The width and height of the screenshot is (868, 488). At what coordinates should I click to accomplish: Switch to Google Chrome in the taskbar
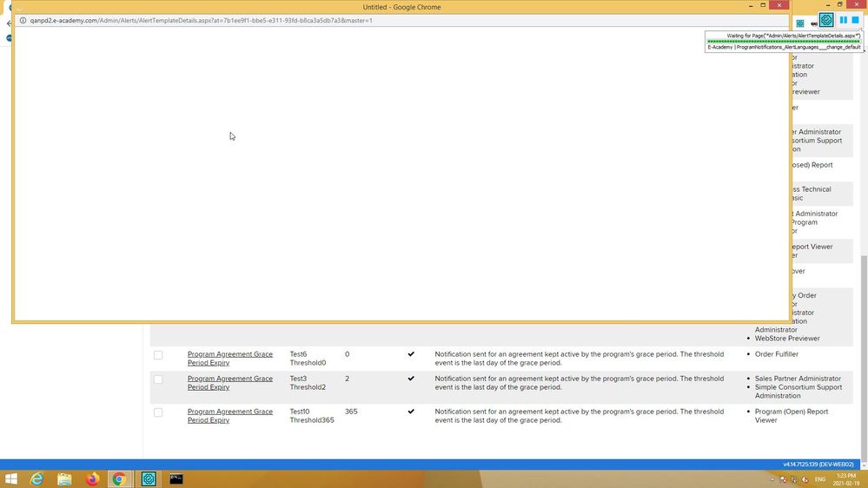point(119,478)
